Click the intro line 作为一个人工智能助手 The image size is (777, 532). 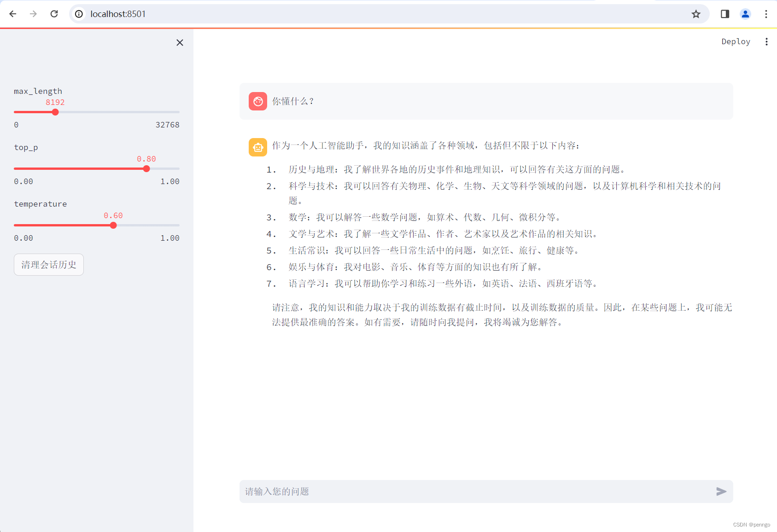426,145
